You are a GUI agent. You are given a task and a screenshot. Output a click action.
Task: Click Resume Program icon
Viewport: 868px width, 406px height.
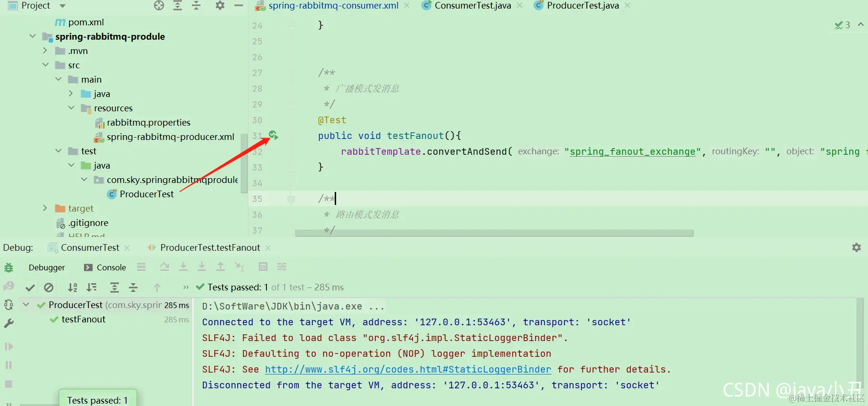9,346
